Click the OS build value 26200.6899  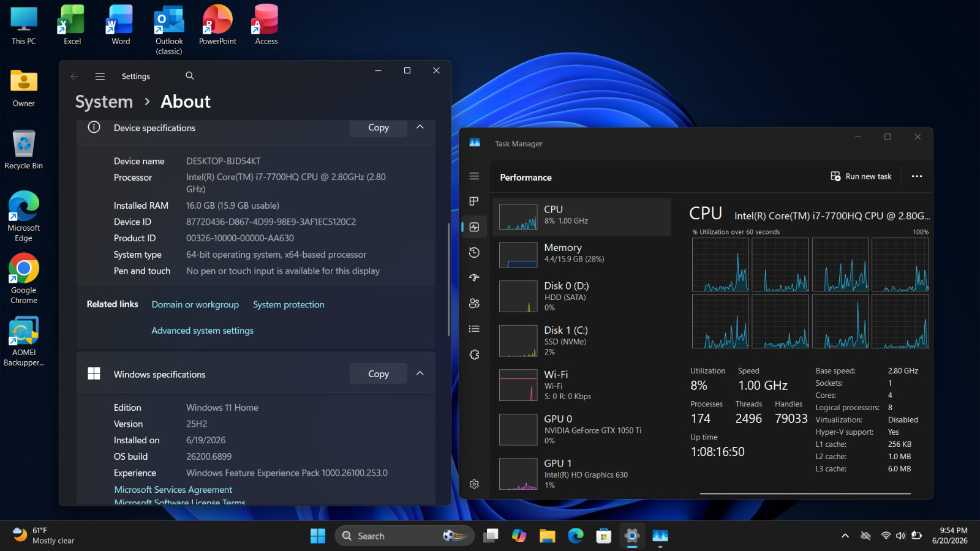(209, 457)
